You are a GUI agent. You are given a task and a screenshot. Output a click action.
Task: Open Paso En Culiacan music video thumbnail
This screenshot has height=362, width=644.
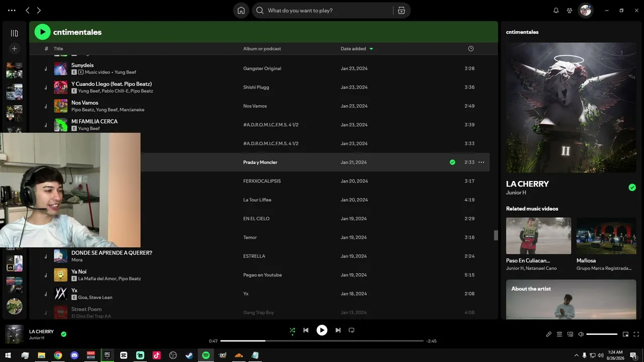[538, 236]
